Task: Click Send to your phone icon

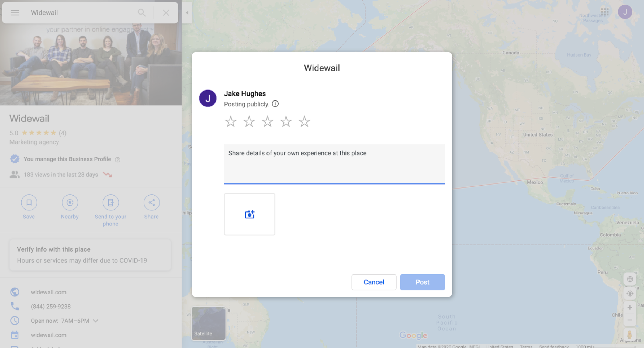Action: click(x=111, y=203)
